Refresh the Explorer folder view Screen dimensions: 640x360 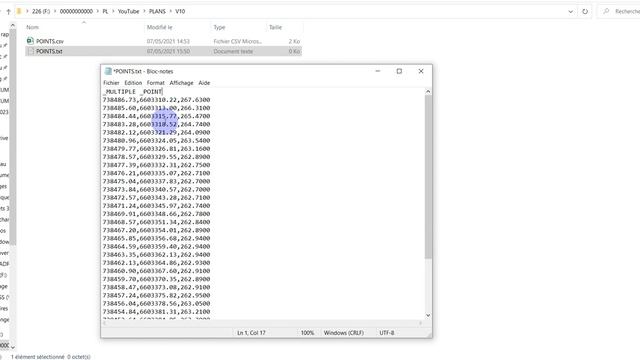(585, 11)
